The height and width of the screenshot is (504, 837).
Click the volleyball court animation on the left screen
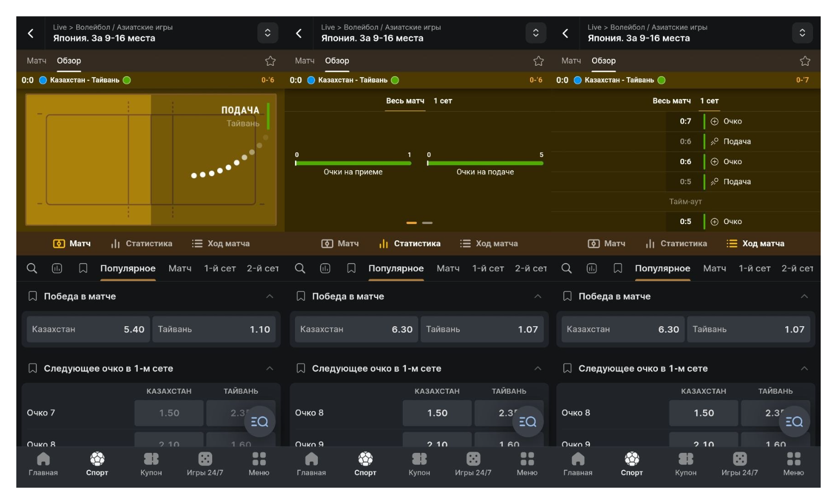(x=151, y=160)
